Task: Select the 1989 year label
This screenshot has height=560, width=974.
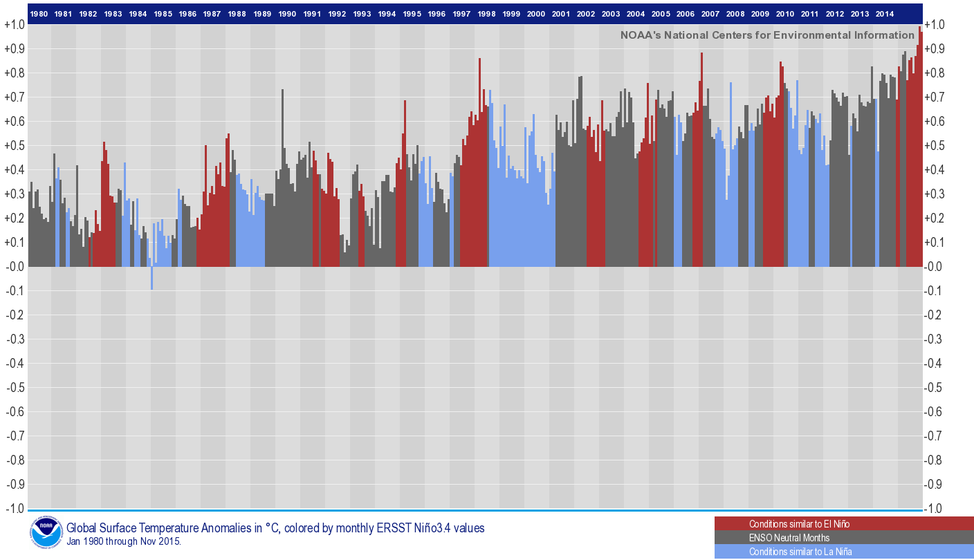Action: click(262, 14)
